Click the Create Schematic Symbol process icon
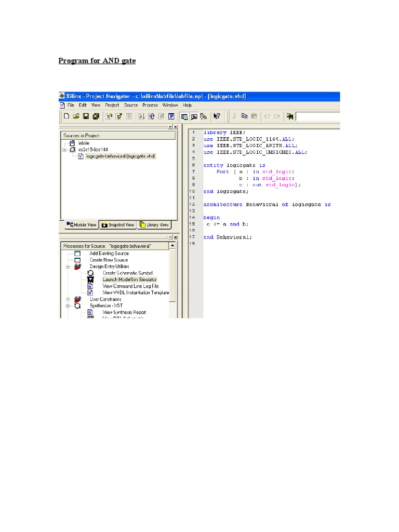Screen dimensions: 399x532 point(90,273)
